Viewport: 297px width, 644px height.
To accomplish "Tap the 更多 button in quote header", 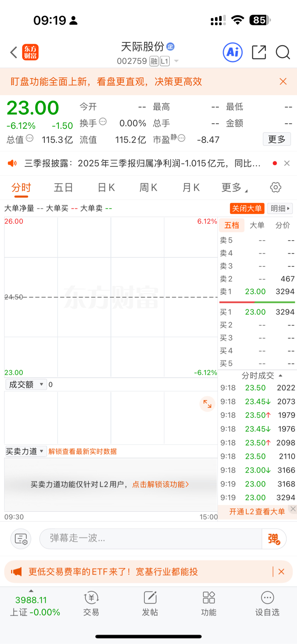I will [277, 139].
